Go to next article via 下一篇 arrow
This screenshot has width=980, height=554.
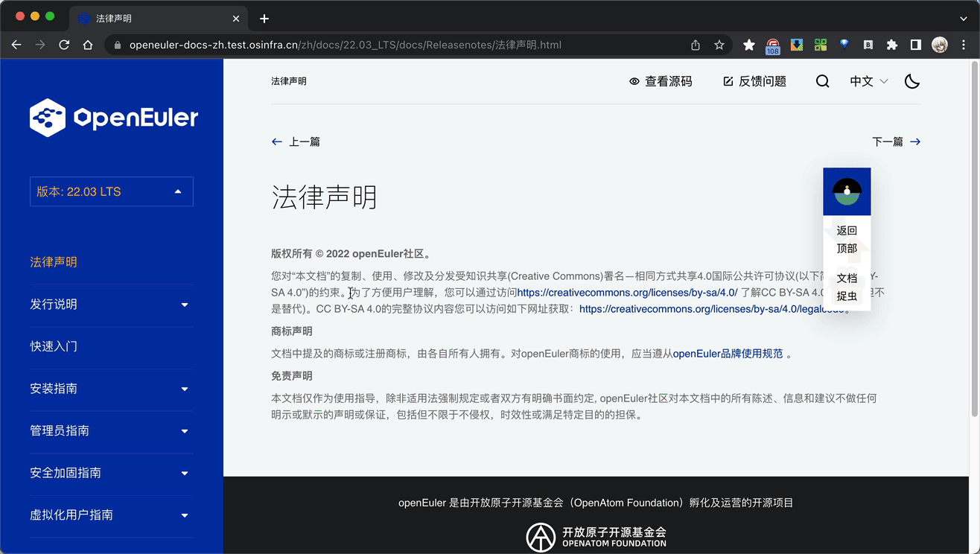(915, 141)
